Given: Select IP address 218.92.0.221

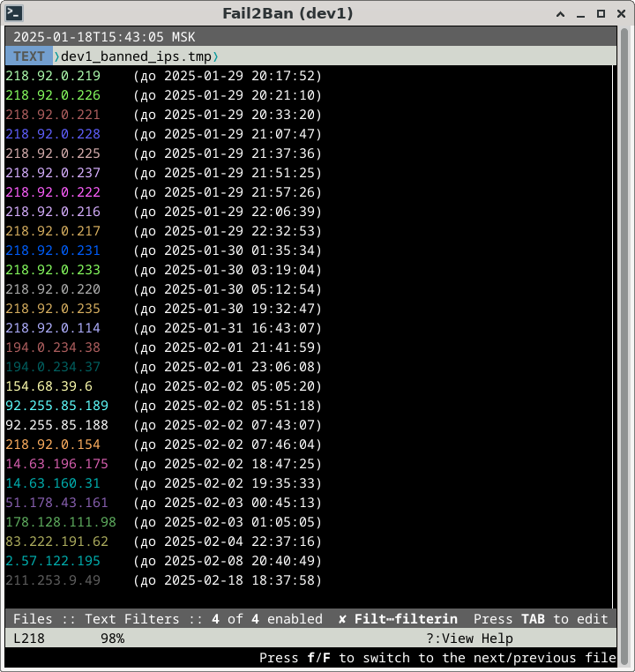Looking at the screenshot, I should 53,115.
